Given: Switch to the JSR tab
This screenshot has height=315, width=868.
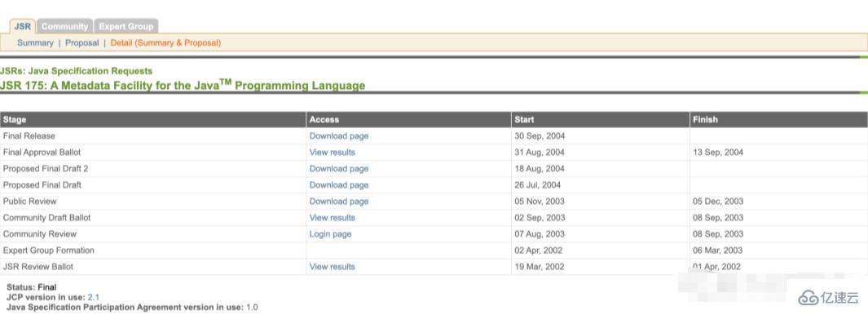Looking at the screenshot, I should pyautogui.click(x=23, y=26).
